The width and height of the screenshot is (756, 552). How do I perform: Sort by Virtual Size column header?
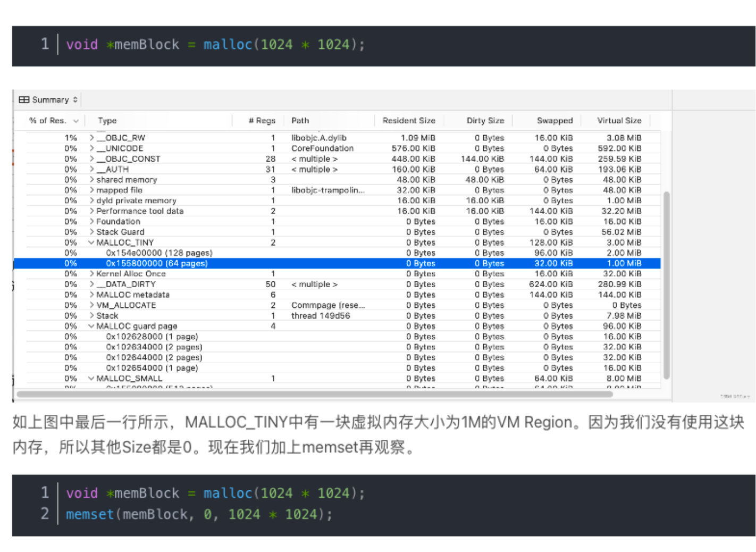pyautogui.click(x=619, y=121)
